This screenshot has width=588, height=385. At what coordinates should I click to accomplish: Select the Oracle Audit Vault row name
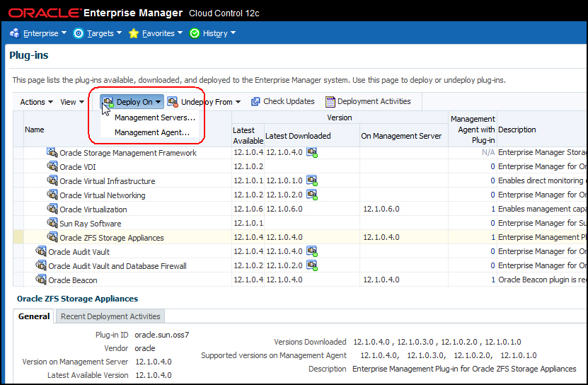[79, 252]
